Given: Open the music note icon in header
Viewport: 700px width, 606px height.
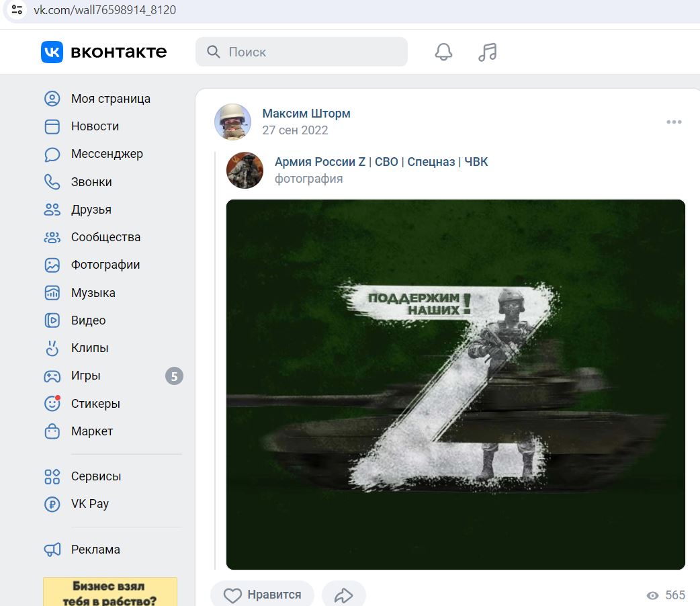Looking at the screenshot, I should [487, 52].
